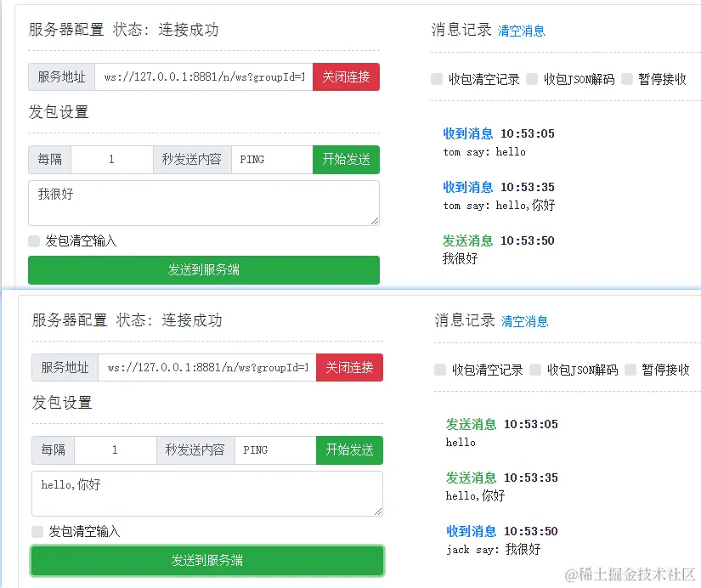701x588 pixels.
Task: Toggle 收包JSON解码 checkbox in the upper panel
Action: click(532, 79)
